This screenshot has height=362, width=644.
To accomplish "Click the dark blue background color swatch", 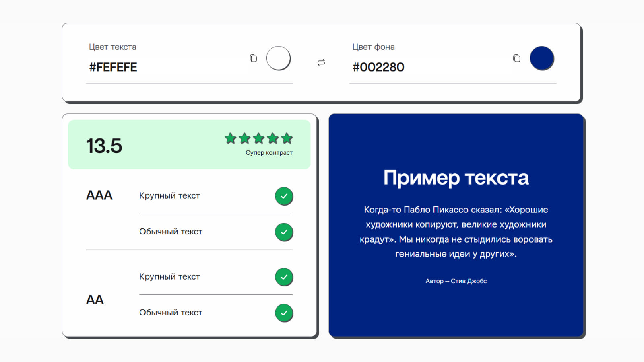I will (542, 58).
